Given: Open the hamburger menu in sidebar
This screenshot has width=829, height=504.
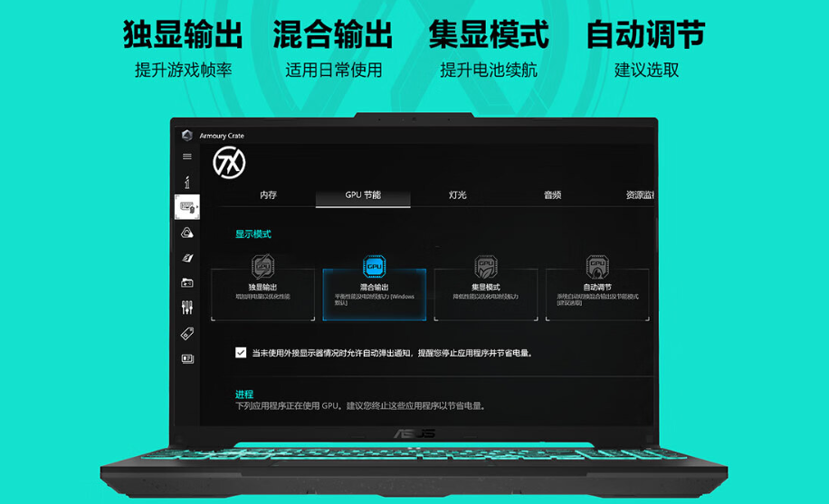Looking at the screenshot, I should (187, 157).
